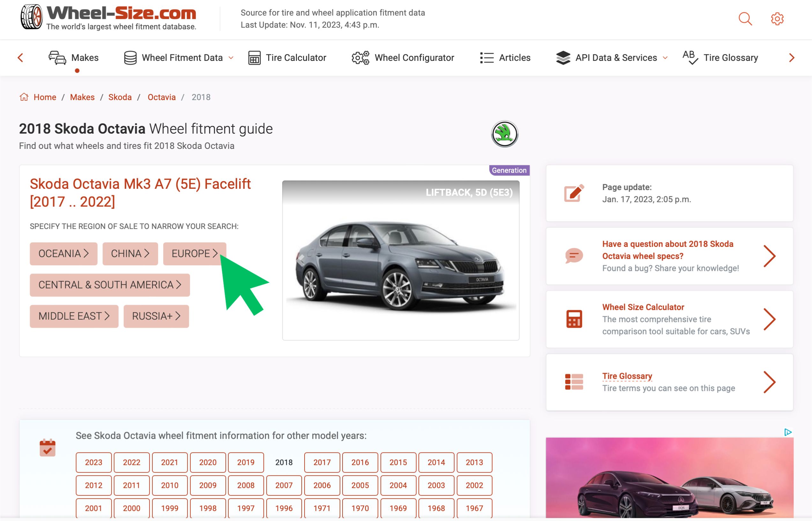Open the Wheel Fitment Data menu
Image resolution: width=812 pixels, height=521 pixels.
182,58
